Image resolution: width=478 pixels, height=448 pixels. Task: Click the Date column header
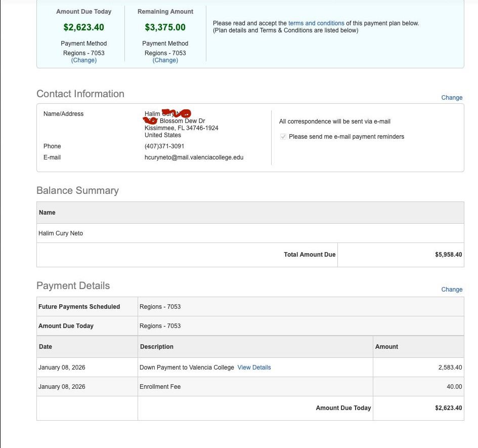click(46, 347)
